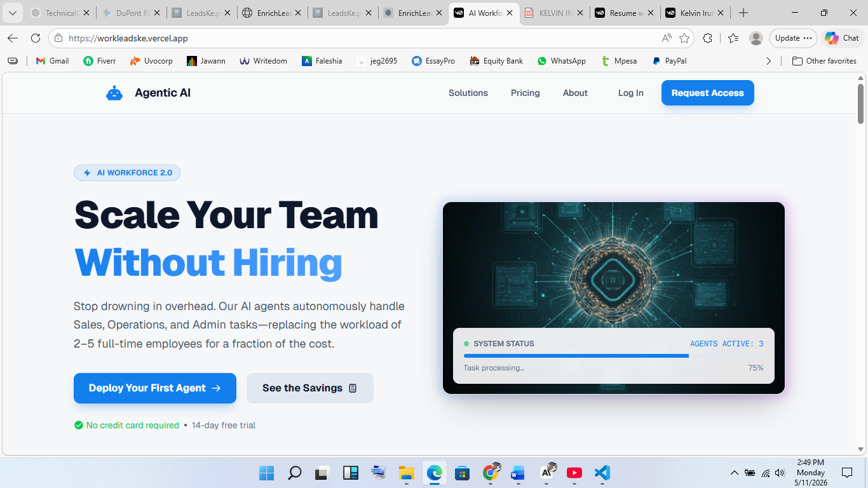Open Microsoft Word from taskbar
The width and height of the screenshot is (868, 488).
click(x=518, y=473)
